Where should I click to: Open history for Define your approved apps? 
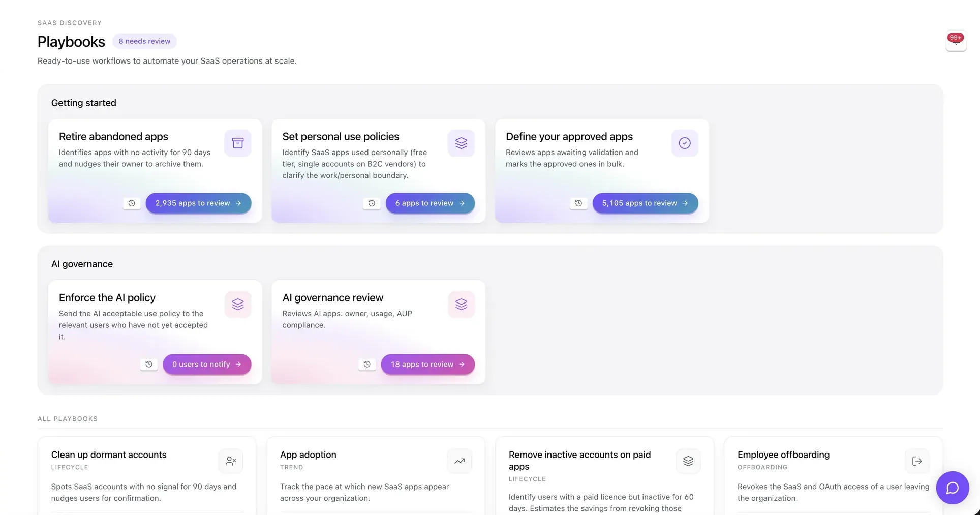point(578,203)
